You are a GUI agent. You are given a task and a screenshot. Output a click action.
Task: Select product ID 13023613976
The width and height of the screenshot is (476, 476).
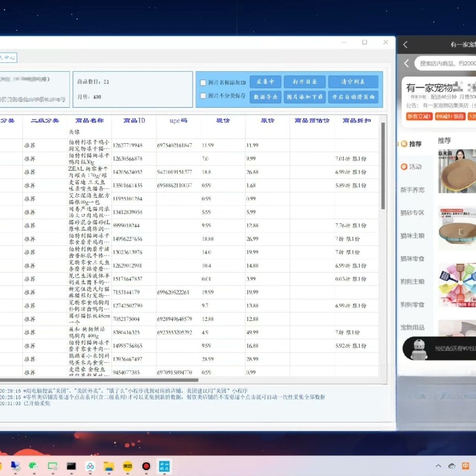[127, 252]
